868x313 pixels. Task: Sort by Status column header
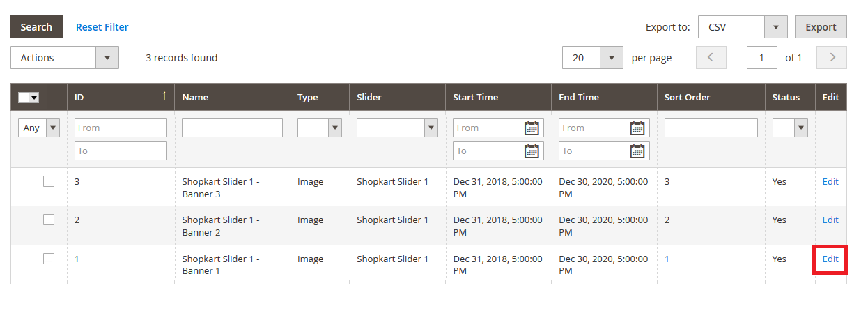coord(790,97)
